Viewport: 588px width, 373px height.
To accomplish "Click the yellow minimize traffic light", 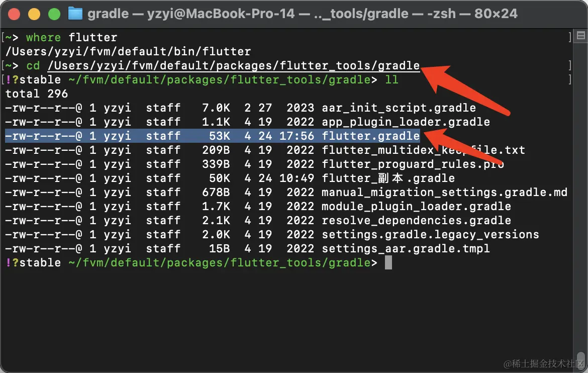I will pyautogui.click(x=34, y=15).
